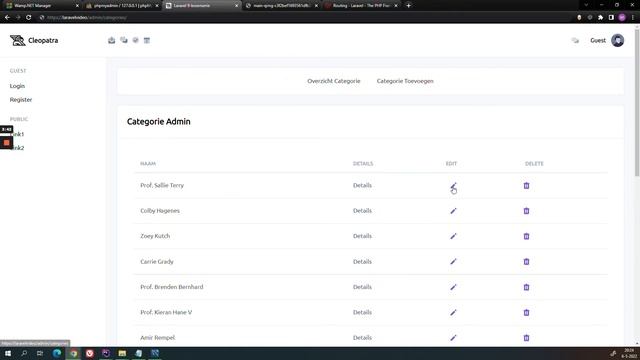Go back with the browser back arrow
This screenshot has width=640, height=360.
tap(7, 18)
